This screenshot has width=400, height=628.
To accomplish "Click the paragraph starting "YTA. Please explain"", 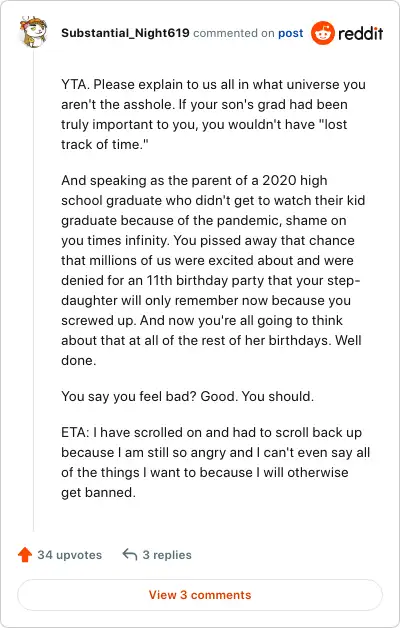I will (x=213, y=114).
